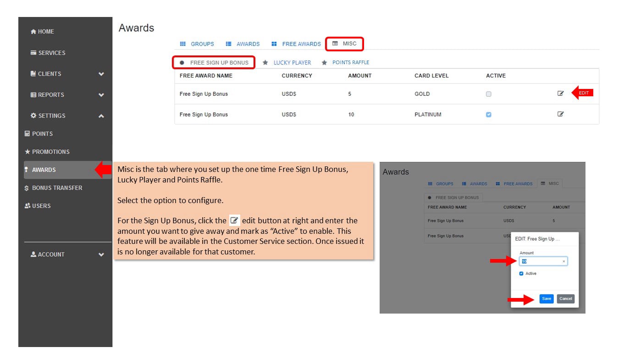This screenshot has width=624, height=364.
Task: Click the reports table icon
Action: pos(33,95)
